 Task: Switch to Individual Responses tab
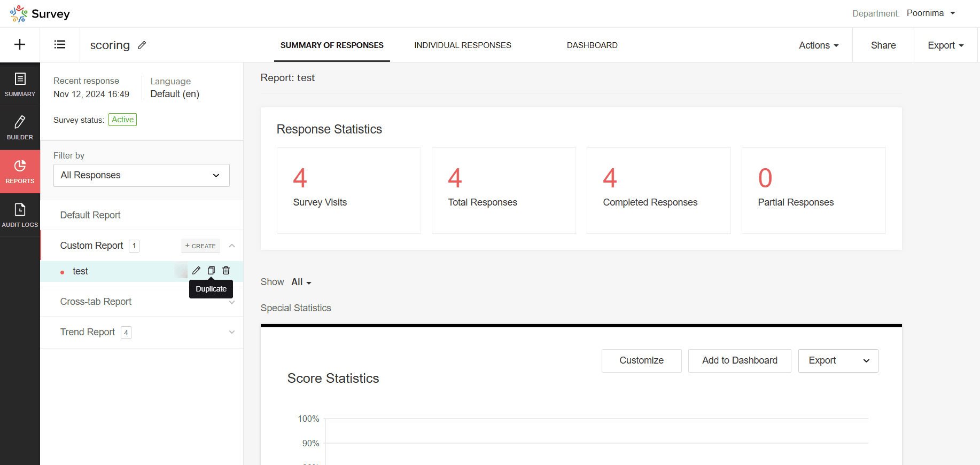point(462,45)
